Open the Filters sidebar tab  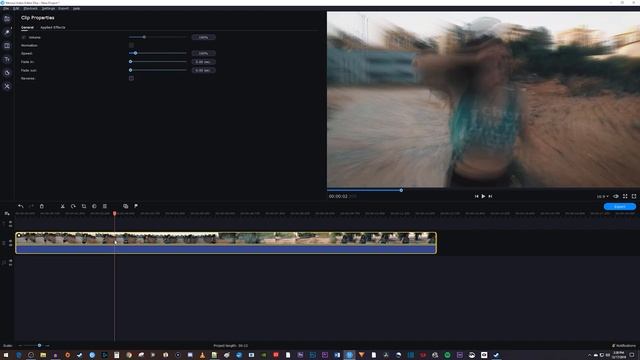7,32
